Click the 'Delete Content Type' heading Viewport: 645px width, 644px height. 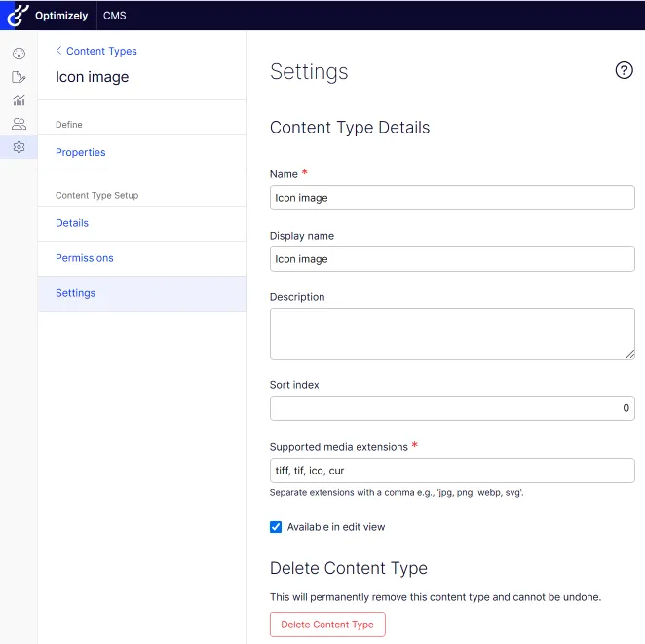pos(349,568)
